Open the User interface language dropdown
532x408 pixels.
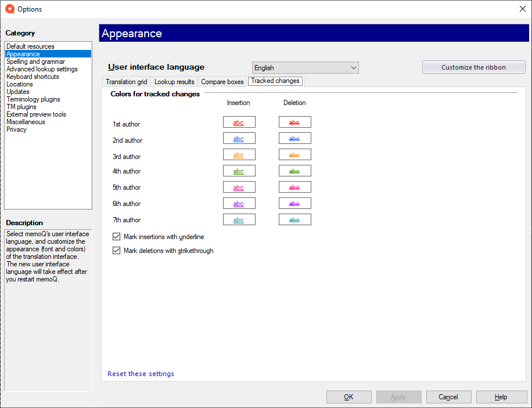(305, 67)
